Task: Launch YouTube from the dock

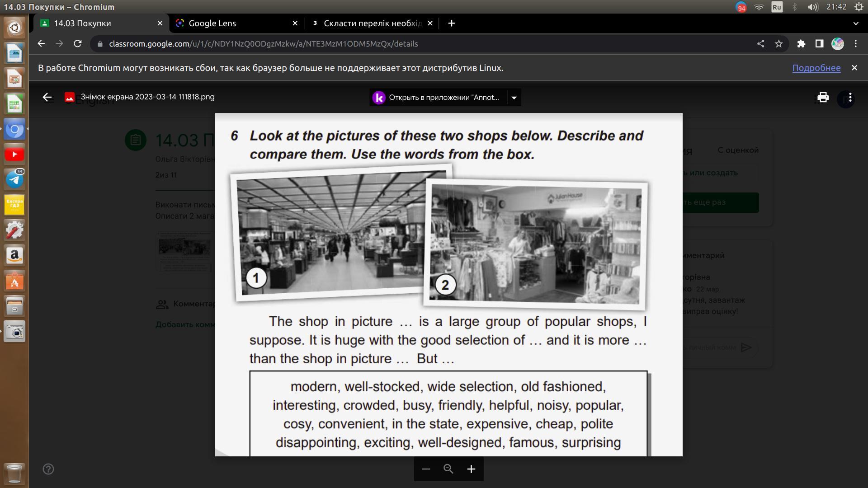Action: click(x=14, y=155)
